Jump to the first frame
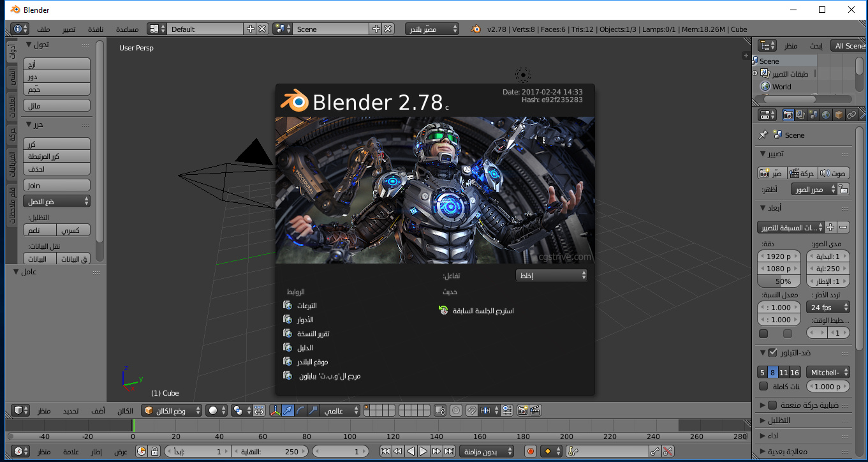This screenshot has height=462, width=868. [x=385, y=451]
